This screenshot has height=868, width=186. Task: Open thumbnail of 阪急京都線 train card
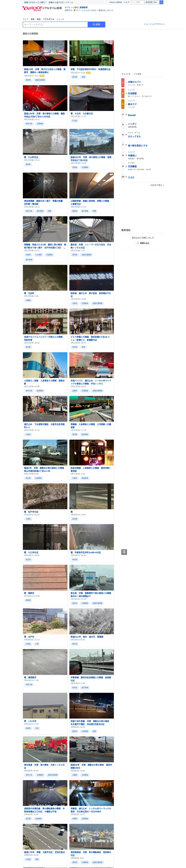click(92, 453)
